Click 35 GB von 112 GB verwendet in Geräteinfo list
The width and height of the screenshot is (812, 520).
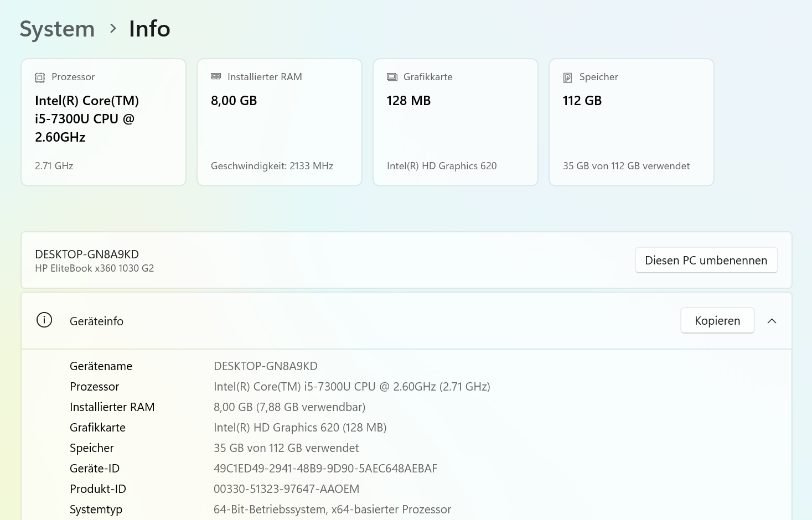286,448
